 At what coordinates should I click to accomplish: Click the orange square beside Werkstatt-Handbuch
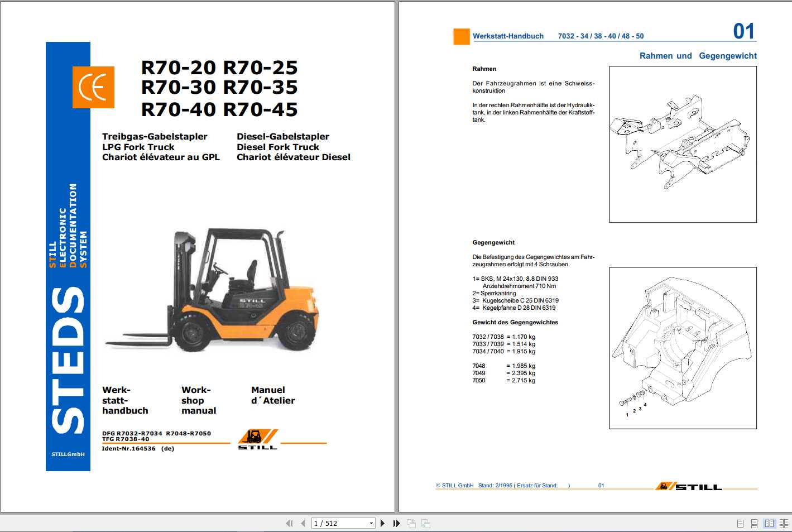462,36
